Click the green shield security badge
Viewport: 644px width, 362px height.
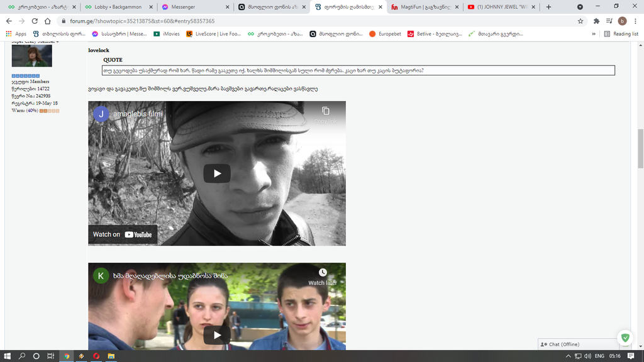point(625,338)
